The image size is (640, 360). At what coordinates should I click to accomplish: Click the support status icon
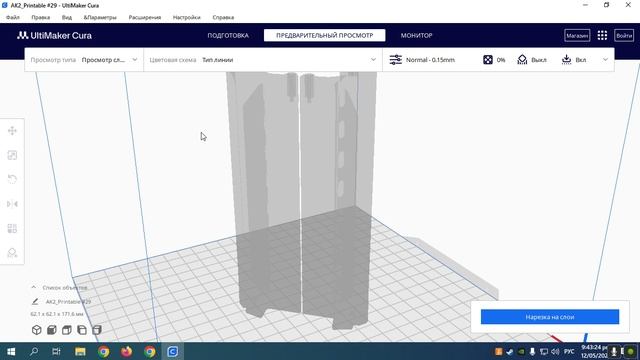pyautogui.click(x=522, y=60)
